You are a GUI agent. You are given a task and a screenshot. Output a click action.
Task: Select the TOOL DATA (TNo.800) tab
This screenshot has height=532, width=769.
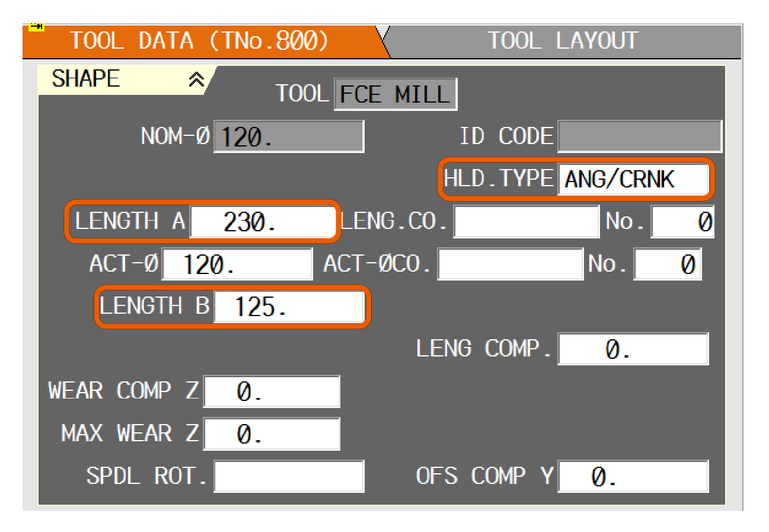point(199,41)
